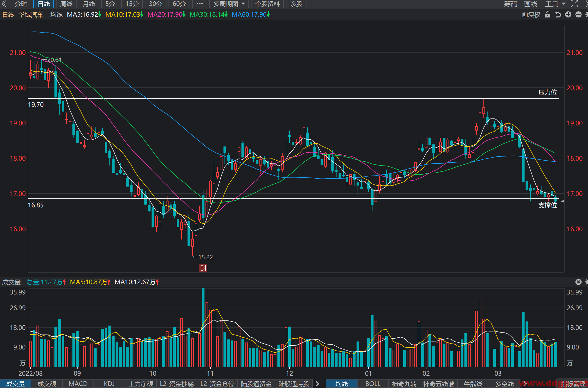Screen dimensions: 588x388
Task: Select the 60分 timeframe
Action: (179, 4)
